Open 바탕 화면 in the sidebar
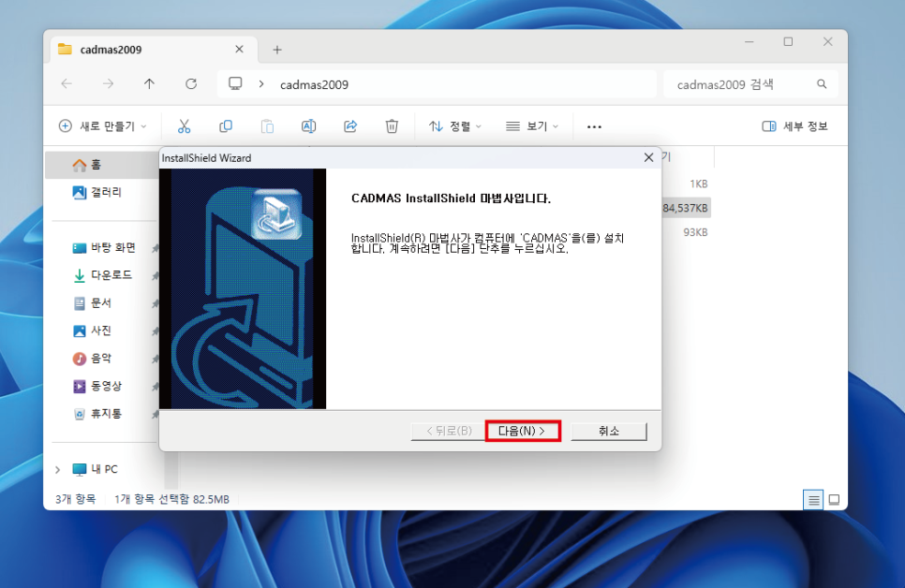This screenshot has height=588, width=905. pos(104,247)
